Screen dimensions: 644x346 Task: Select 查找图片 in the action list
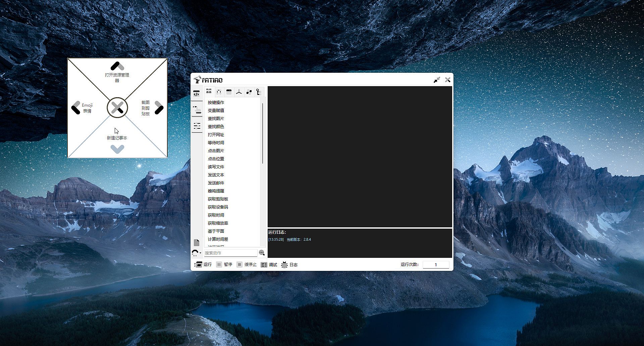(216, 119)
